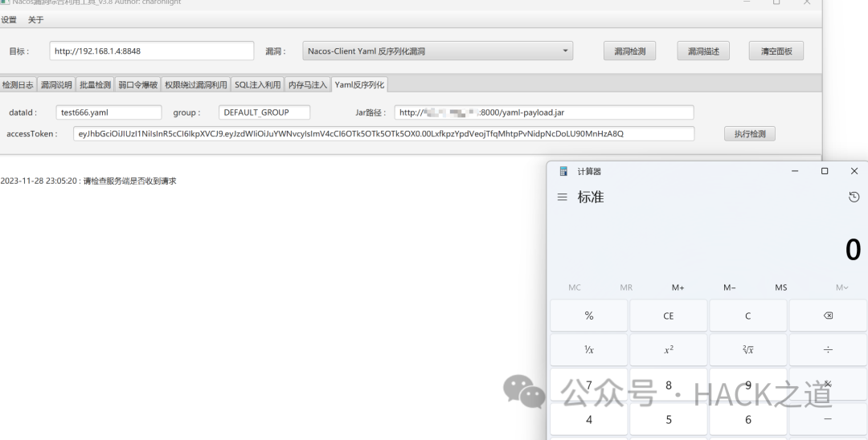Click digit 5 on the calculator
The height and width of the screenshot is (440, 868).
[669, 419]
